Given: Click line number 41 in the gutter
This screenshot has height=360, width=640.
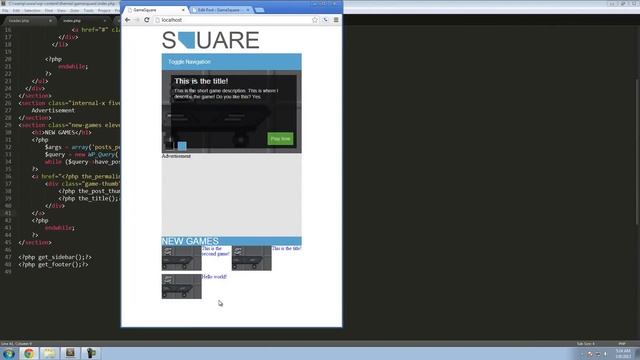Looking at the screenshot, I should [8, 213].
